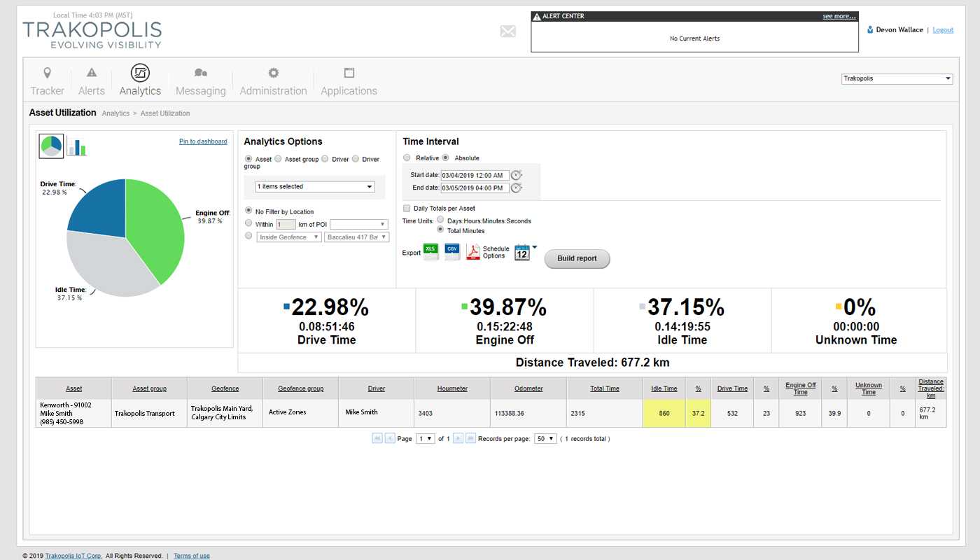The height and width of the screenshot is (560, 980).
Task: Click the Analytics breadcrumb
Action: [x=115, y=113]
